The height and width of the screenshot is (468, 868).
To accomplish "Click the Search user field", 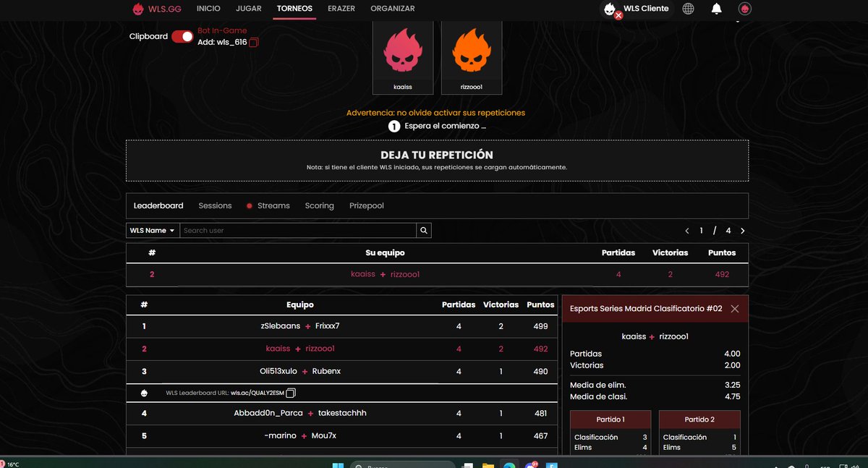I will point(298,231).
